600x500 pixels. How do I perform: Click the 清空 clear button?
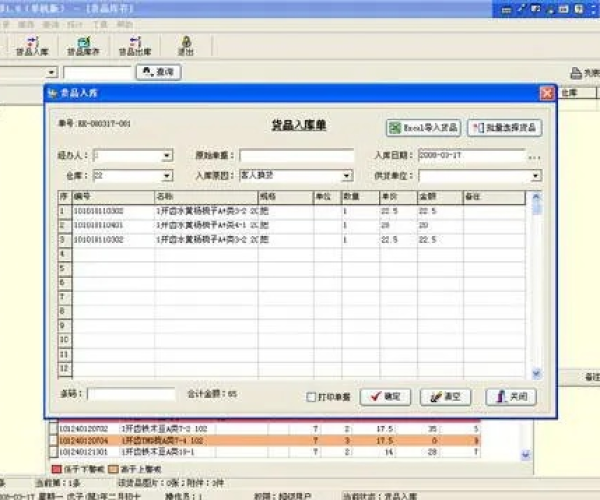coord(445,397)
